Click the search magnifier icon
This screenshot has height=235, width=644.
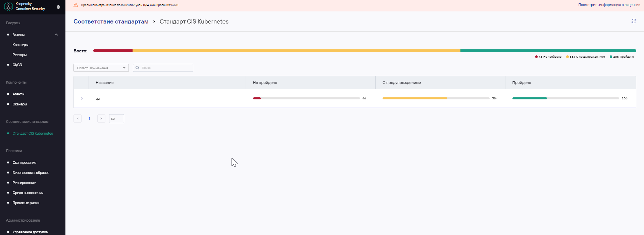tap(137, 68)
